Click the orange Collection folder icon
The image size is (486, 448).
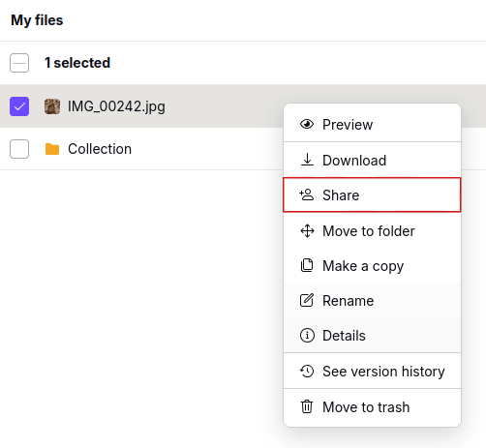point(52,149)
